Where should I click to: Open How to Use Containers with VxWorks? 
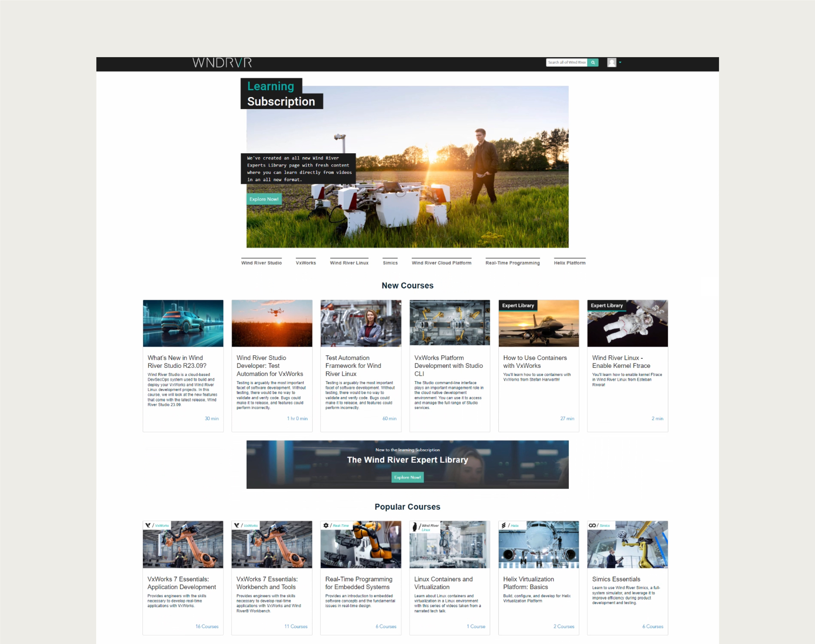[534, 362]
